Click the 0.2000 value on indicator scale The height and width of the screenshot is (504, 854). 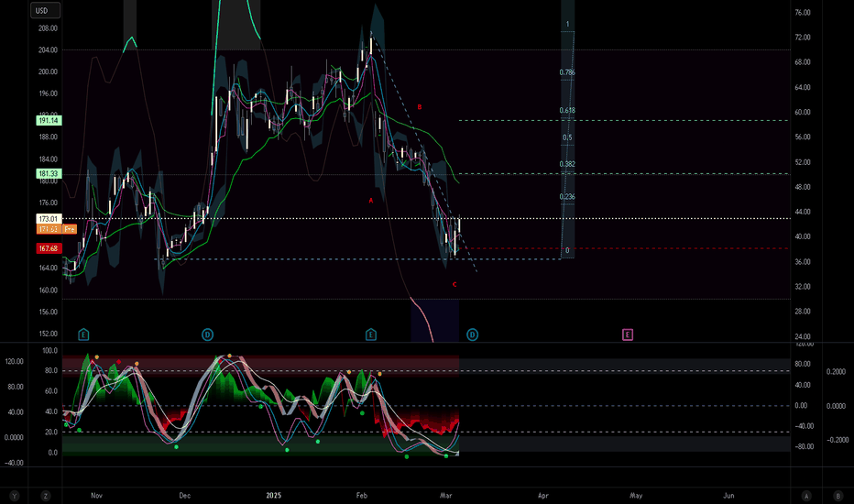click(836, 372)
